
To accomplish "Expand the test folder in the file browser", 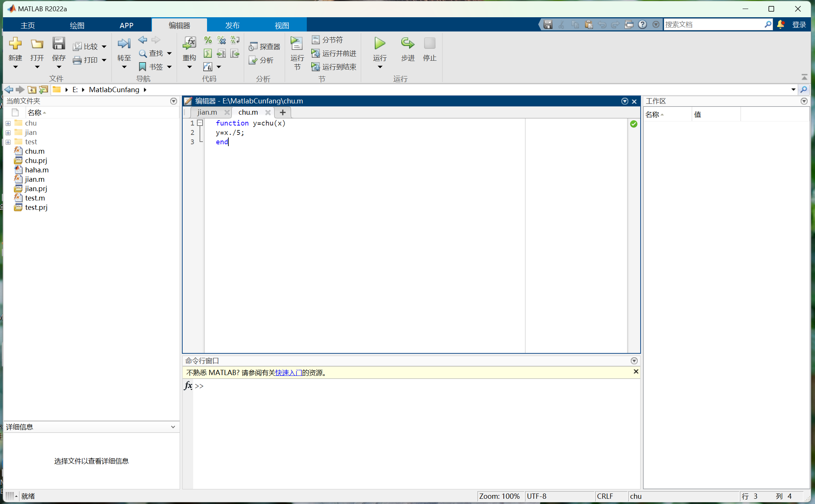I will tap(8, 142).
